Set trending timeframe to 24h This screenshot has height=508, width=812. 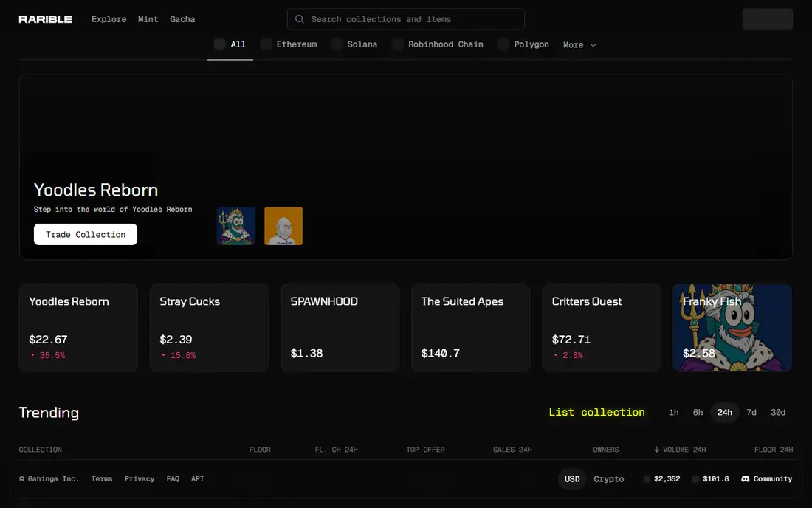tap(724, 412)
